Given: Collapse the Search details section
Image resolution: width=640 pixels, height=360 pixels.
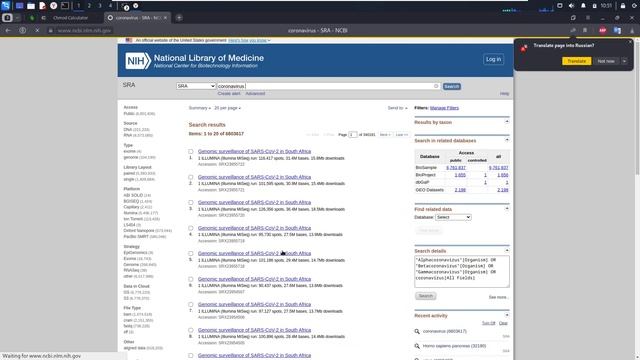Looking at the screenshot, I should [x=507, y=250].
